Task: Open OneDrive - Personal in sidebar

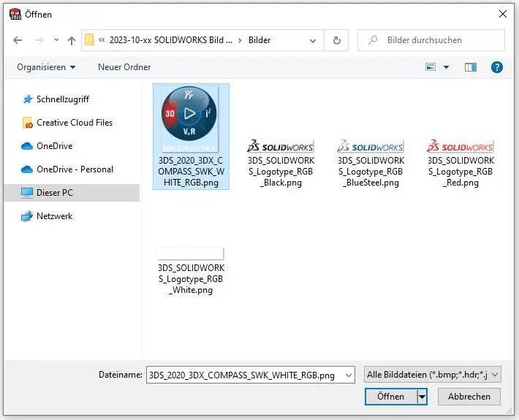Action: 75,169
